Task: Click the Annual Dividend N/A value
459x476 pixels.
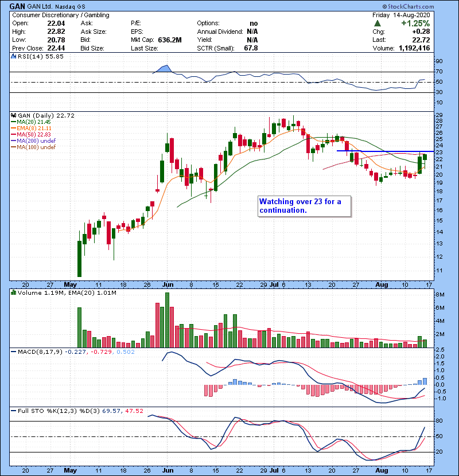Action: click(252, 32)
